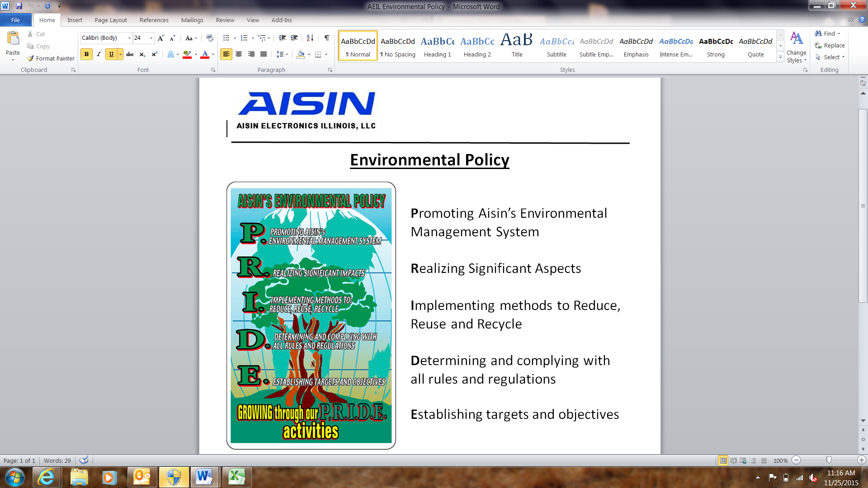868x488 pixels.
Task: Apply the Heading 1 style
Action: click(x=437, y=46)
